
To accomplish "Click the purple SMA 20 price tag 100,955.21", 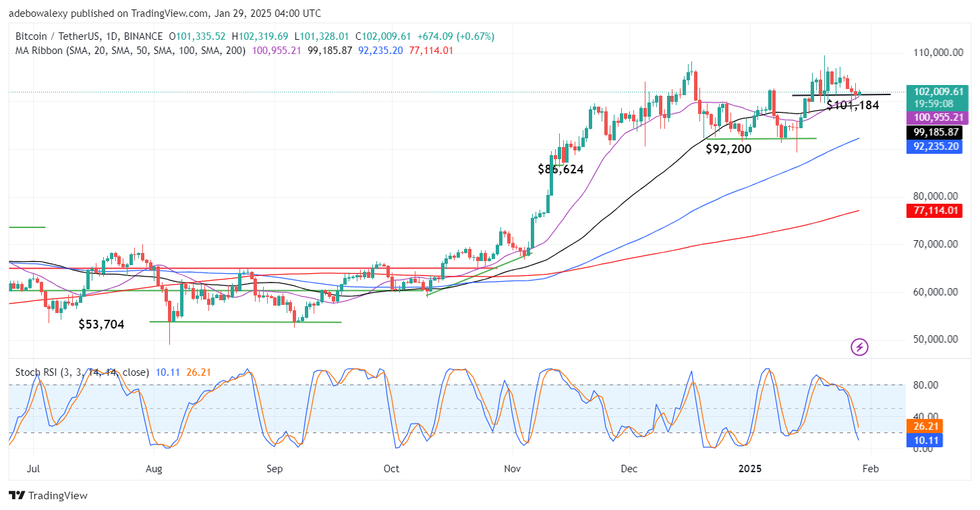I will (936, 117).
